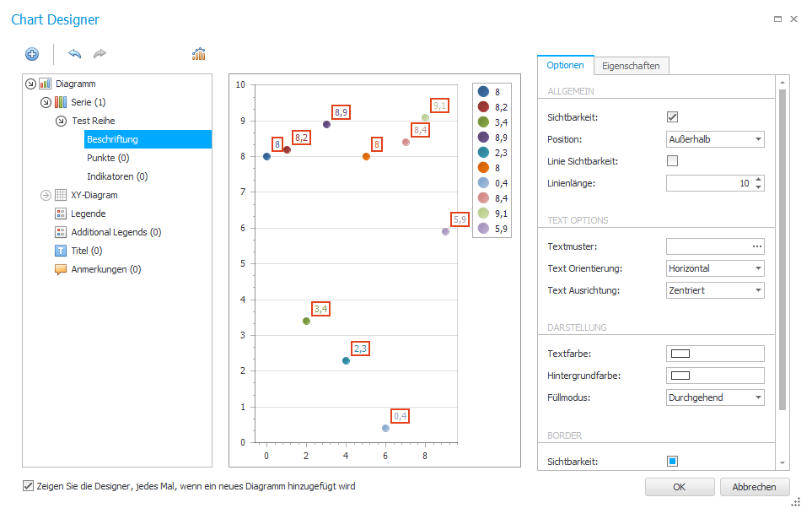The height and width of the screenshot is (519, 812).
Task: Select the Legende tree entry
Action: pos(89,214)
